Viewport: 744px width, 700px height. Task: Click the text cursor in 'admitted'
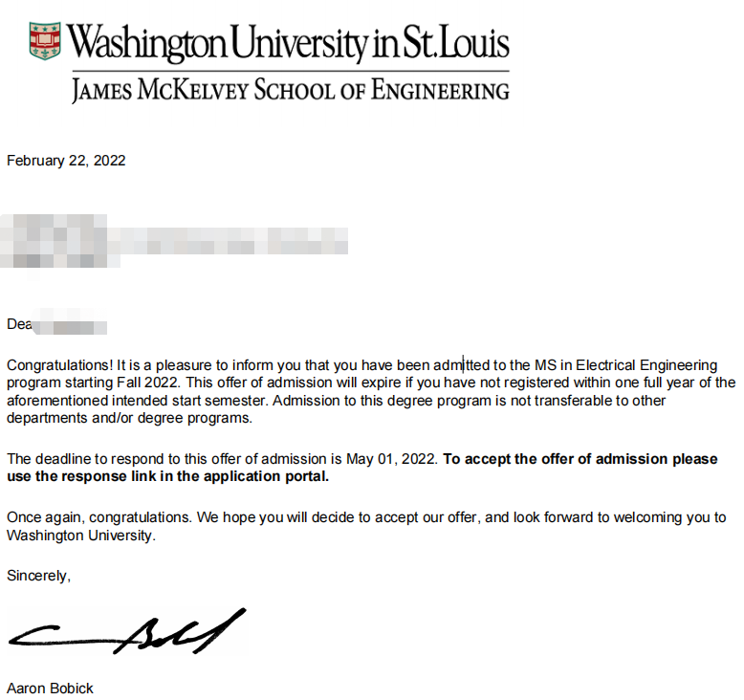[x=464, y=365]
